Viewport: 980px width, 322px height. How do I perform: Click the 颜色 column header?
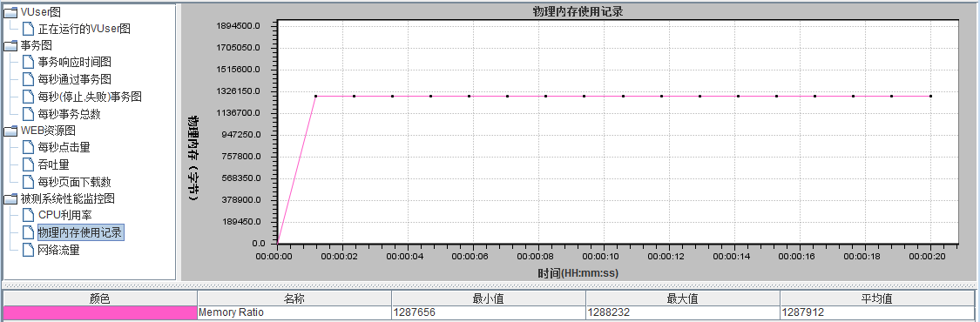100,299
